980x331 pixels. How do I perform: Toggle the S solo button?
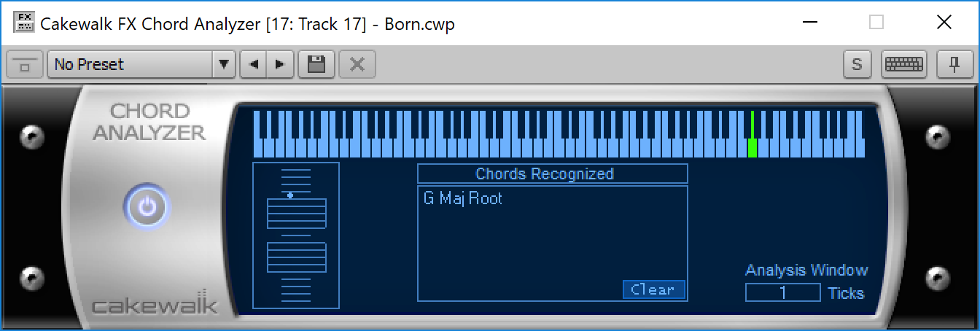click(x=857, y=64)
